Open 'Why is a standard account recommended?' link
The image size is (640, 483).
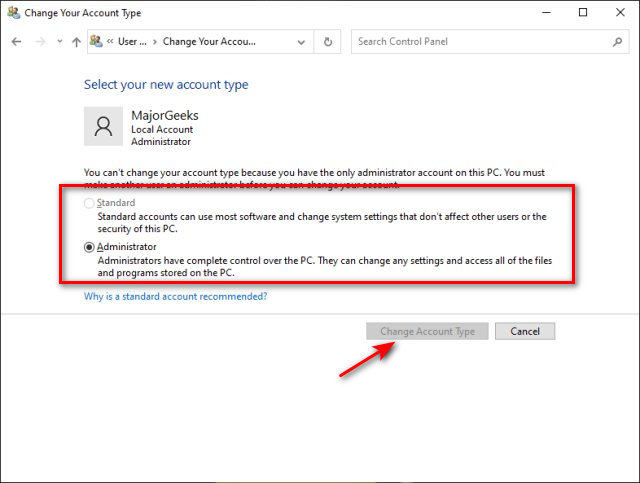pyautogui.click(x=175, y=296)
